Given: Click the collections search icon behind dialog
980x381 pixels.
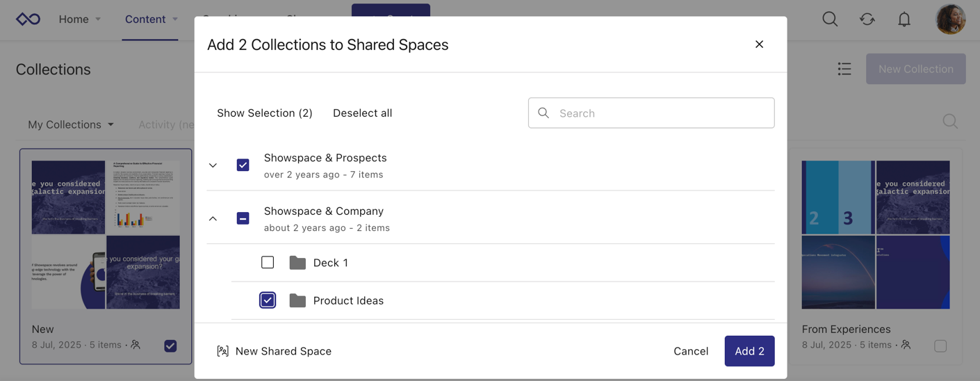Looking at the screenshot, I should [x=950, y=122].
